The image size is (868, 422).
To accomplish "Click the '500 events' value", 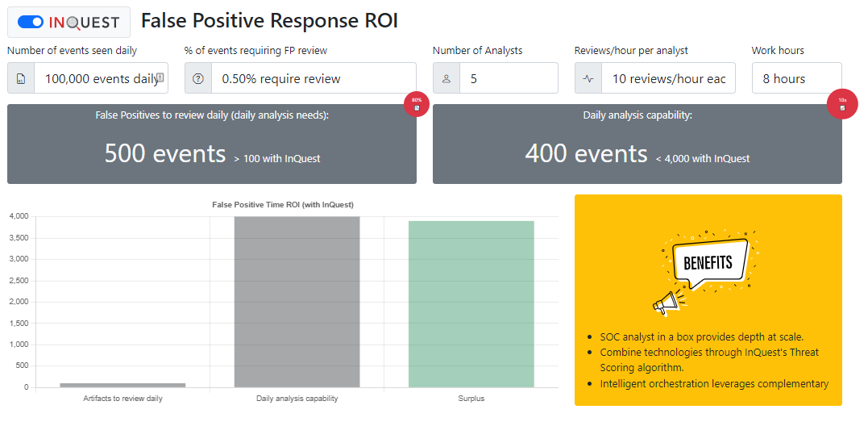I will [x=165, y=153].
